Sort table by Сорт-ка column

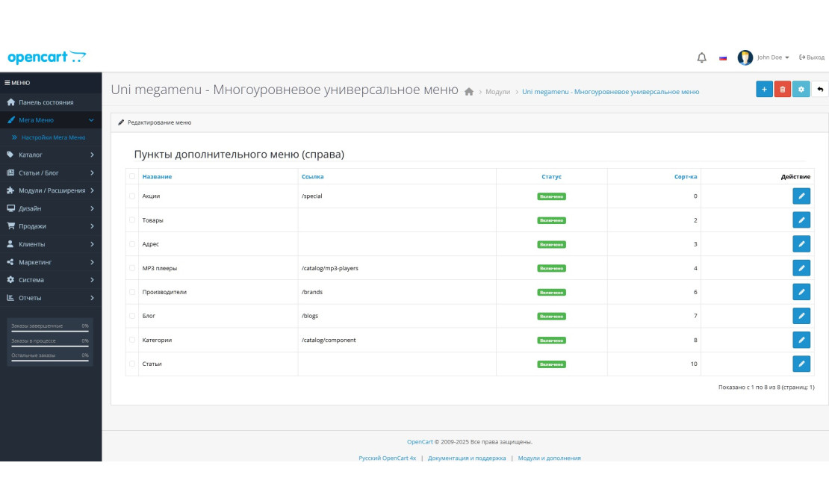click(x=686, y=176)
